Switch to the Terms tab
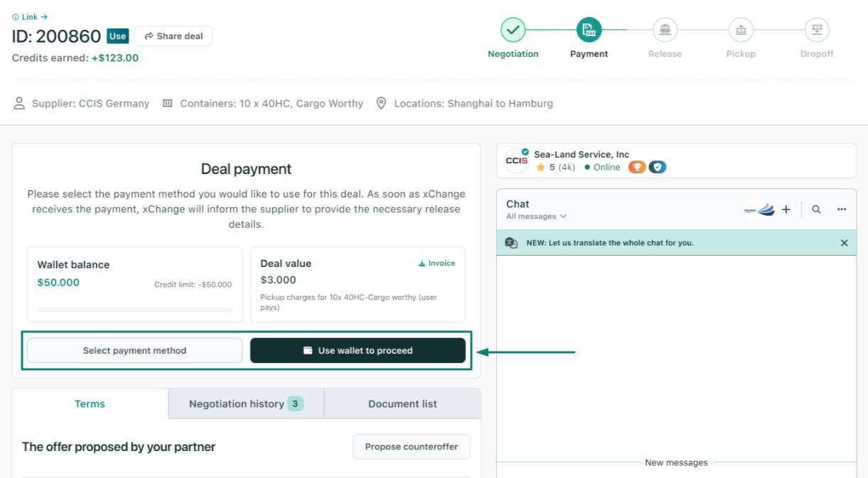This screenshot has width=868, height=478. pyautogui.click(x=90, y=403)
